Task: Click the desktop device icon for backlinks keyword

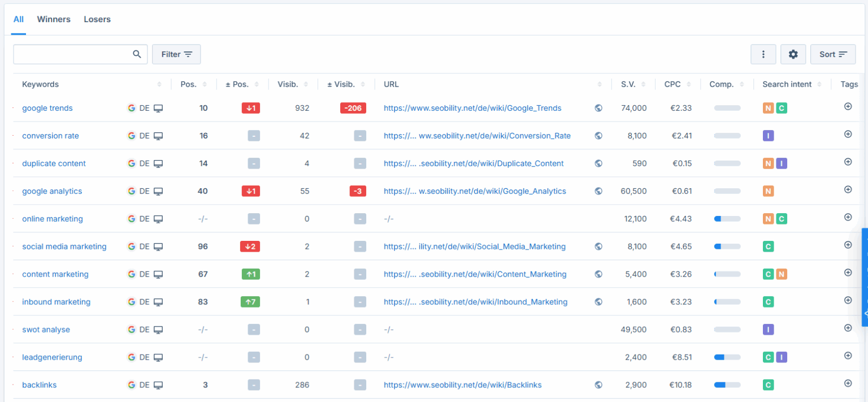Action: [159, 385]
